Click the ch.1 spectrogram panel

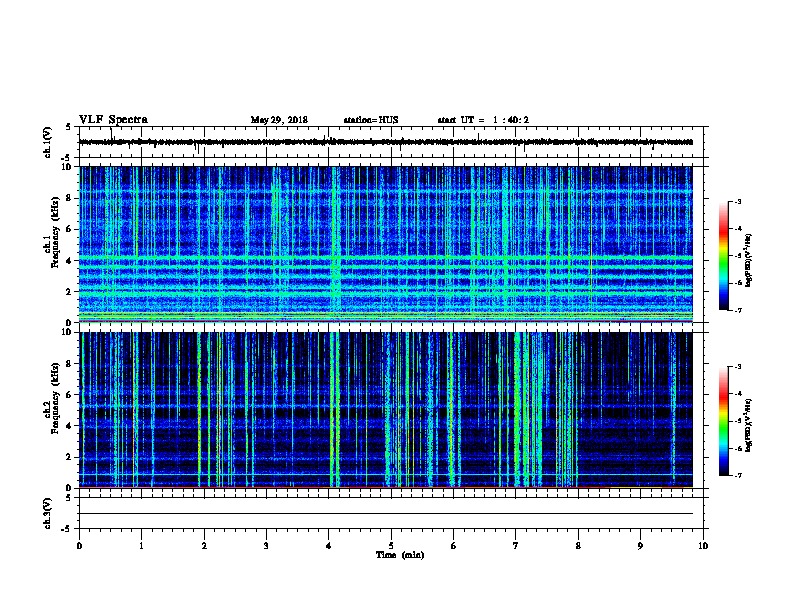[x=386, y=244]
